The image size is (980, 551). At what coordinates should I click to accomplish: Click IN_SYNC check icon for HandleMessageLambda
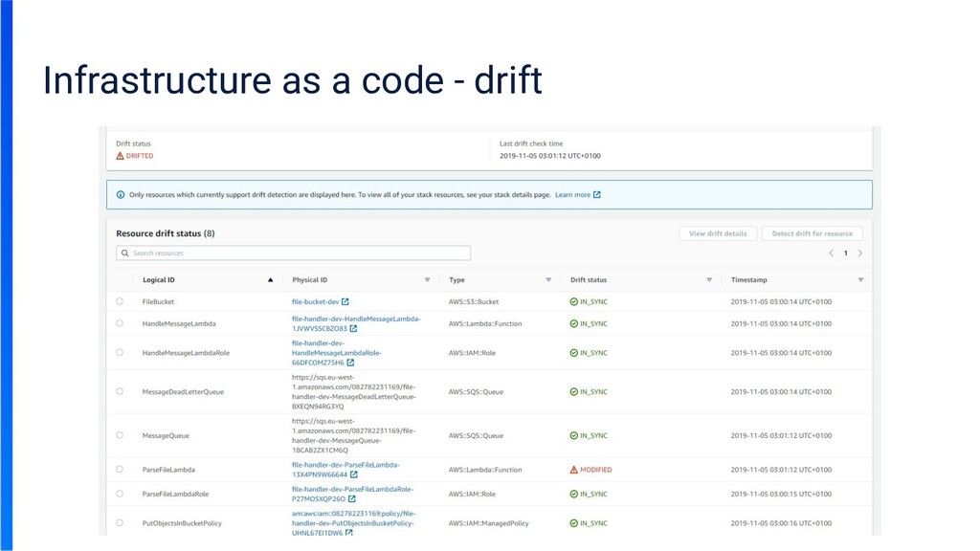coord(574,323)
